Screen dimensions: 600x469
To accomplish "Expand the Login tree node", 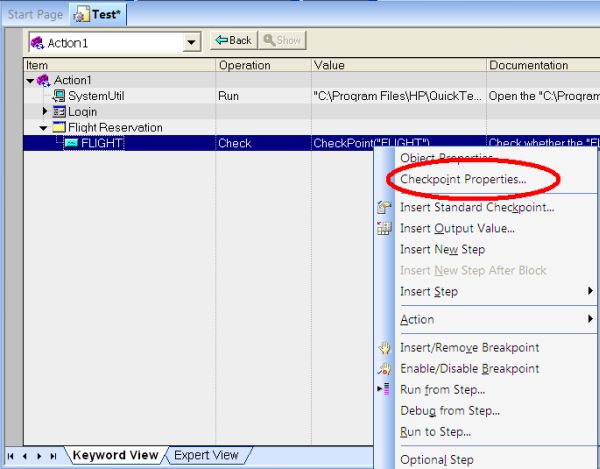I will [45, 111].
